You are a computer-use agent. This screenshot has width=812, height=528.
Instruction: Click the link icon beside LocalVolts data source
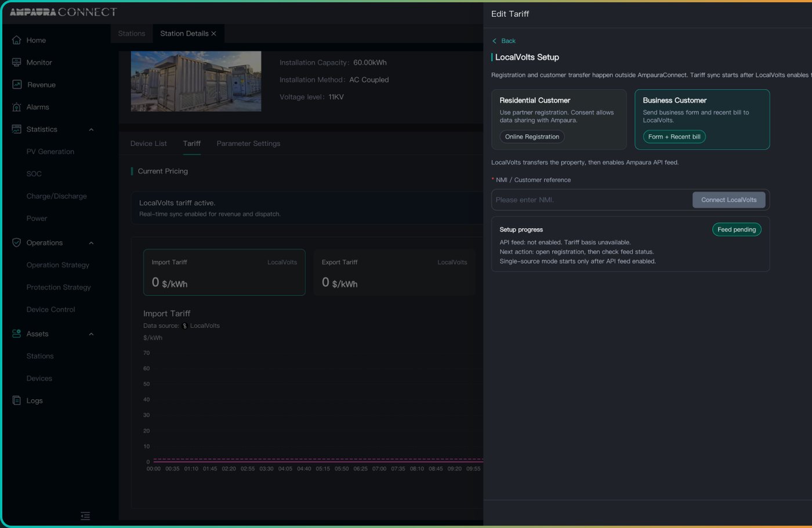(184, 326)
